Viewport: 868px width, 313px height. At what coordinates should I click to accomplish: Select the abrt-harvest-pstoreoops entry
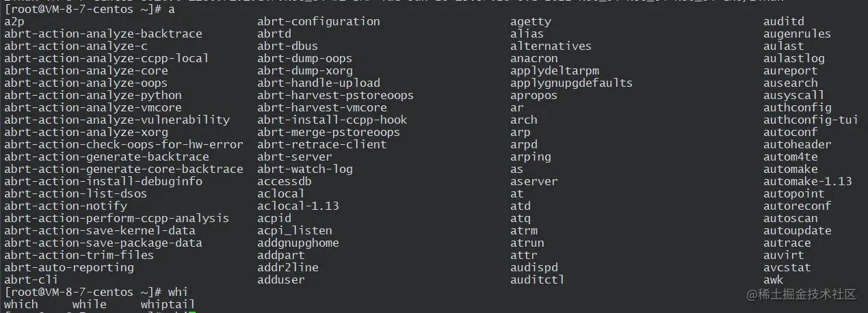pyautogui.click(x=335, y=95)
